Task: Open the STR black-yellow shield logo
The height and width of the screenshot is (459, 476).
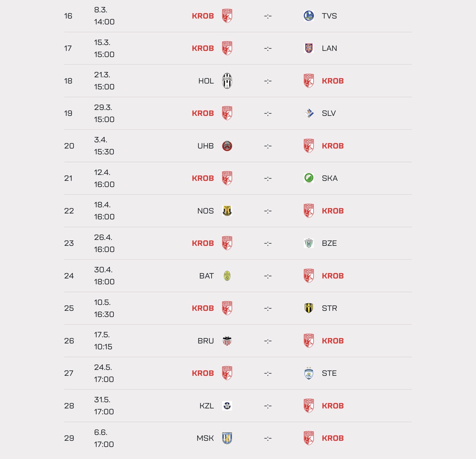Action: (309, 308)
